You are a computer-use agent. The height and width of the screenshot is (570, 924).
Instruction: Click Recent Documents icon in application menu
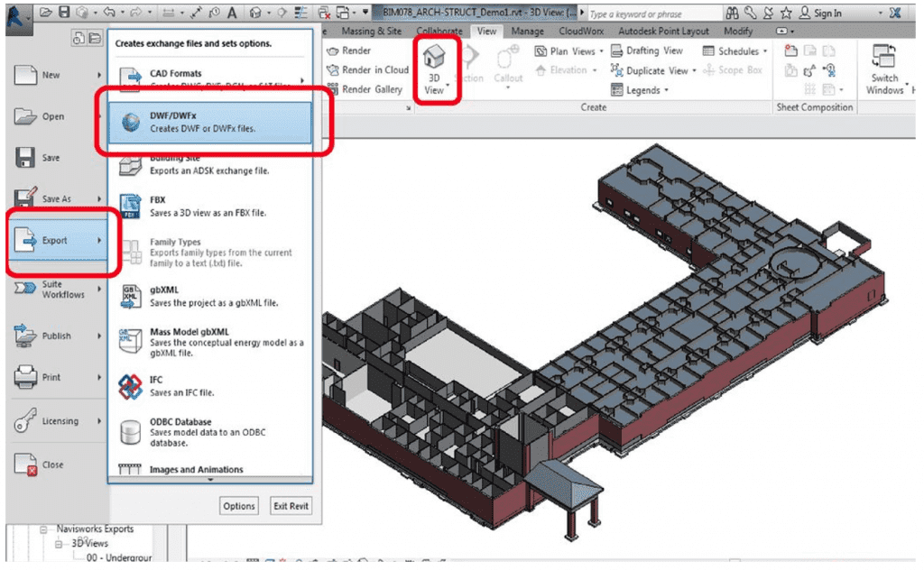pos(79,38)
